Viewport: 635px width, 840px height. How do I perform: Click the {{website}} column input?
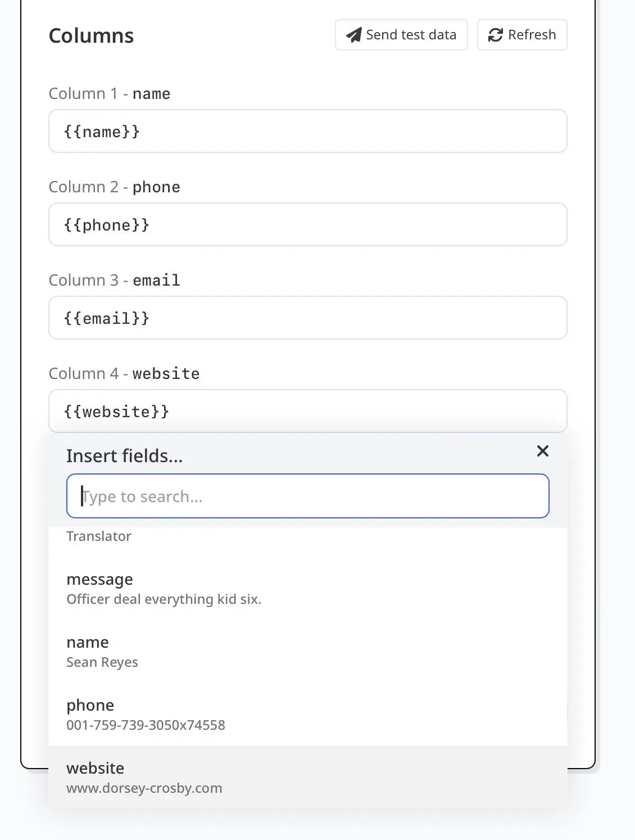[x=307, y=412]
